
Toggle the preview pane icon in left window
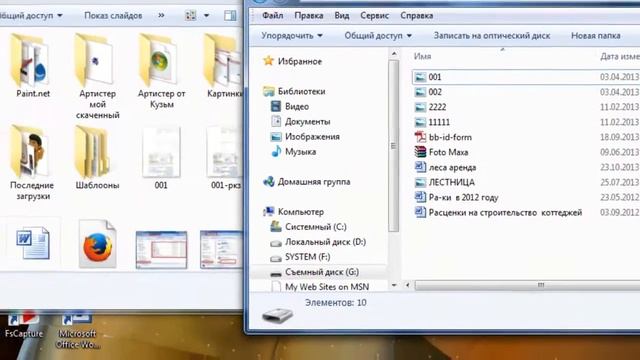230,16
